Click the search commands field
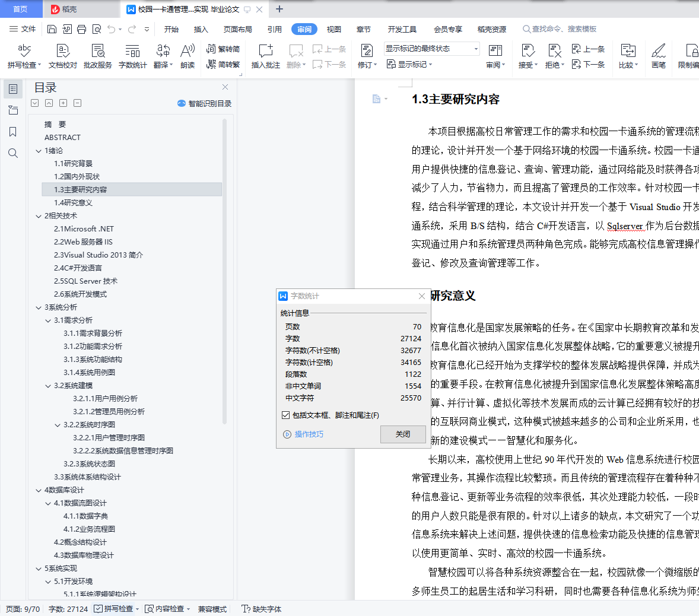 (560, 29)
